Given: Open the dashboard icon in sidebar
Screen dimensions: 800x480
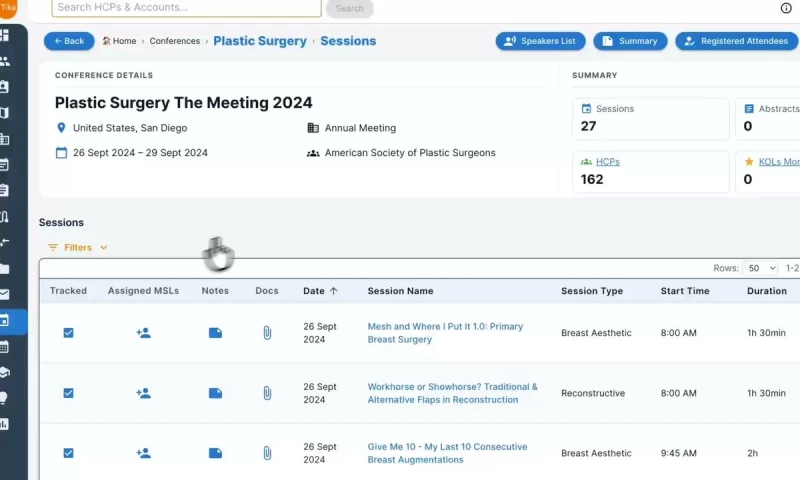Looking at the screenshot, I should tap(5, 35).
